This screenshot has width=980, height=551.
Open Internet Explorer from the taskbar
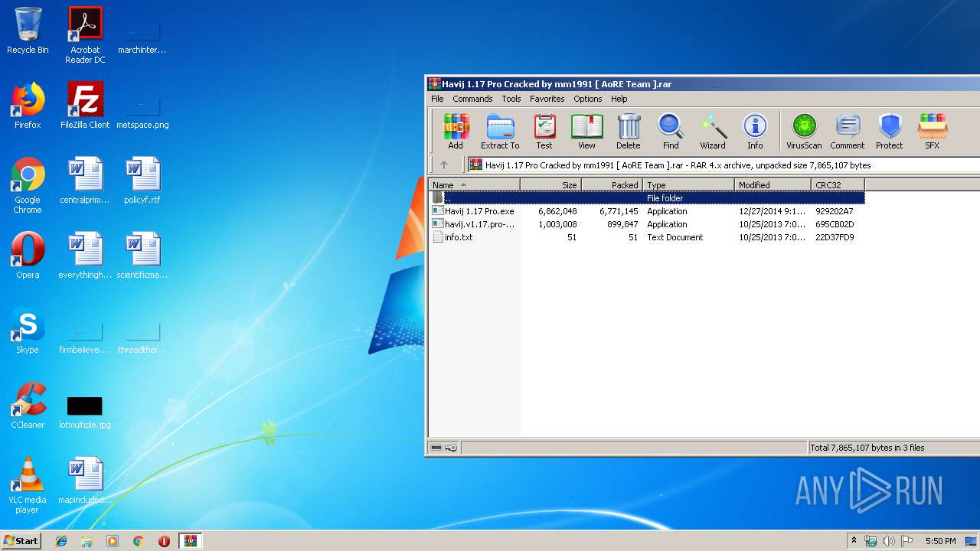(61, 541)
